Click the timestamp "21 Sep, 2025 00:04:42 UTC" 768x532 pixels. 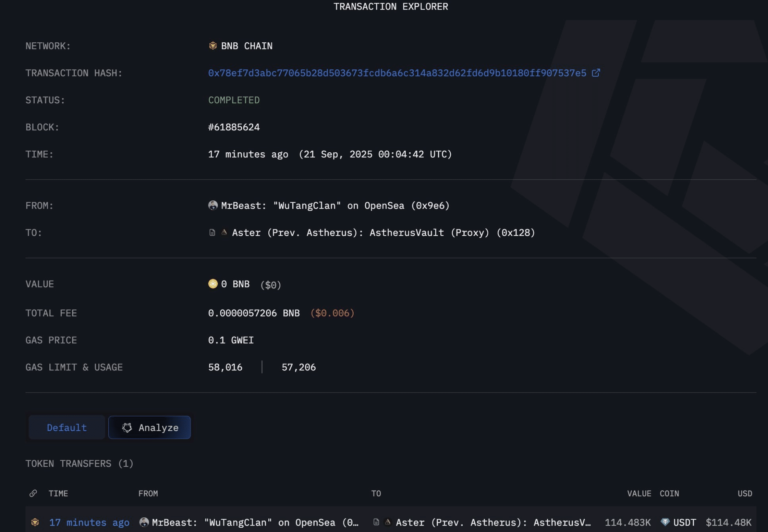pos(375,154)
